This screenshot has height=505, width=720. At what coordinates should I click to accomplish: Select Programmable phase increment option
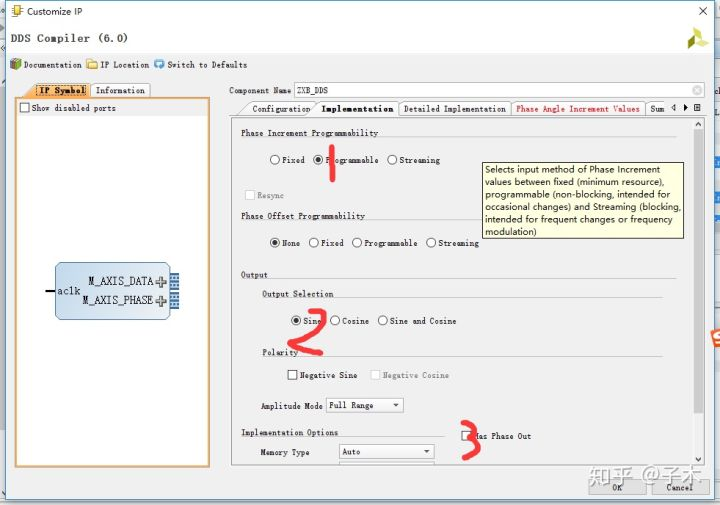318,160
